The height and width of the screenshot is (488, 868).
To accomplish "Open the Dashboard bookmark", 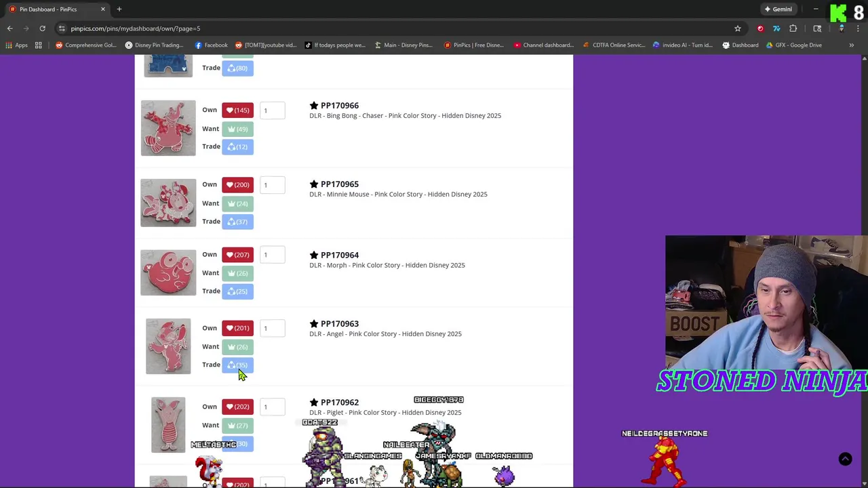I will (x=740, y=45).
